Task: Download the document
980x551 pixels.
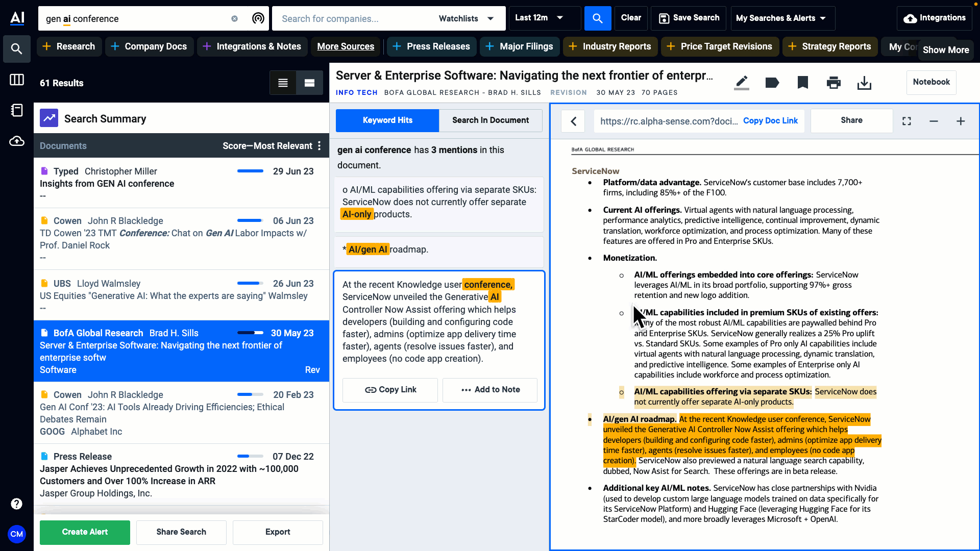Action: 864,83
